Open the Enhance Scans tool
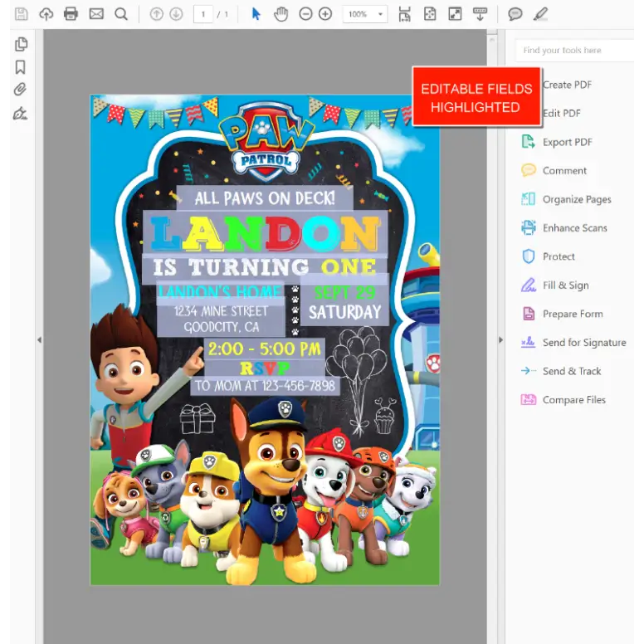The height and width of the screenshot is (644, 644). coord(563,228)
